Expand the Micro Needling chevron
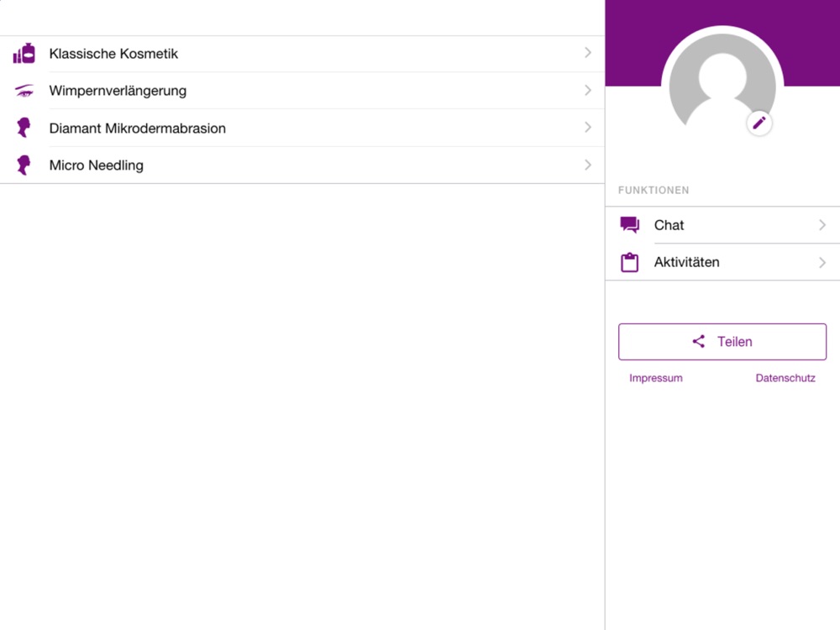840x630 pixels. pos(588,165)
